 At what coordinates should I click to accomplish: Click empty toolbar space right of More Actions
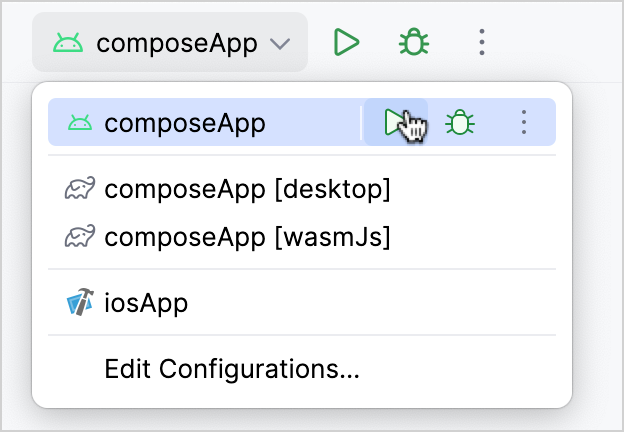[x=560, y=42]
